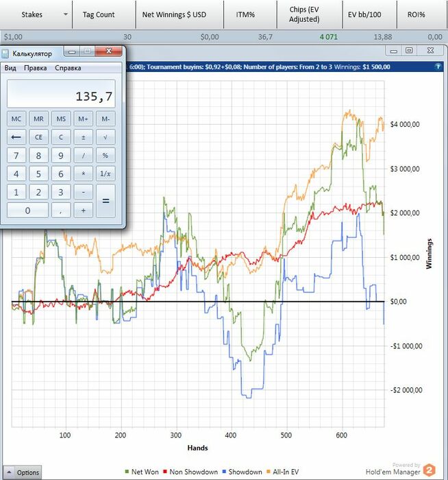This screenshot has height=480, width=448.
Task: Click calculator digit 1
Action: point(16,192)
